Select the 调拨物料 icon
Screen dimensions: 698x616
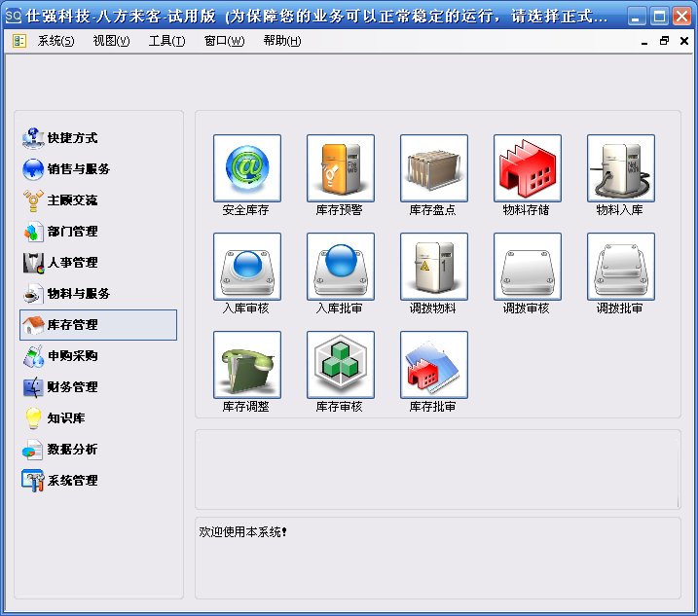(433, 267)
